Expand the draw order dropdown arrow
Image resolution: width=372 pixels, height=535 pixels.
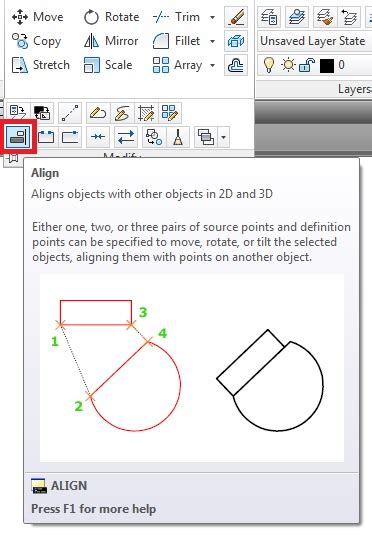pos(224,137)
